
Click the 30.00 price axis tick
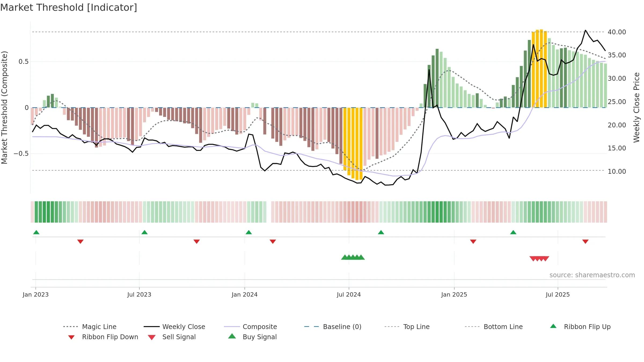pos(617,79)
